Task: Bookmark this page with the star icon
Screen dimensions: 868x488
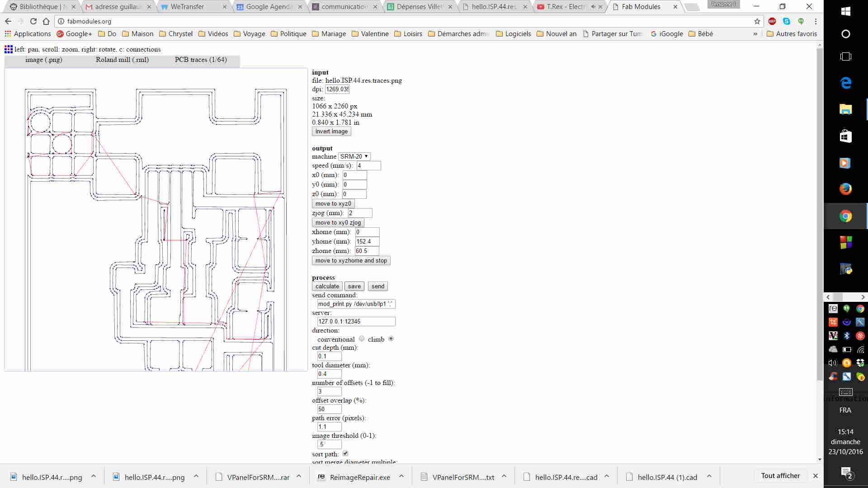Action: click(x=757, y=21)
